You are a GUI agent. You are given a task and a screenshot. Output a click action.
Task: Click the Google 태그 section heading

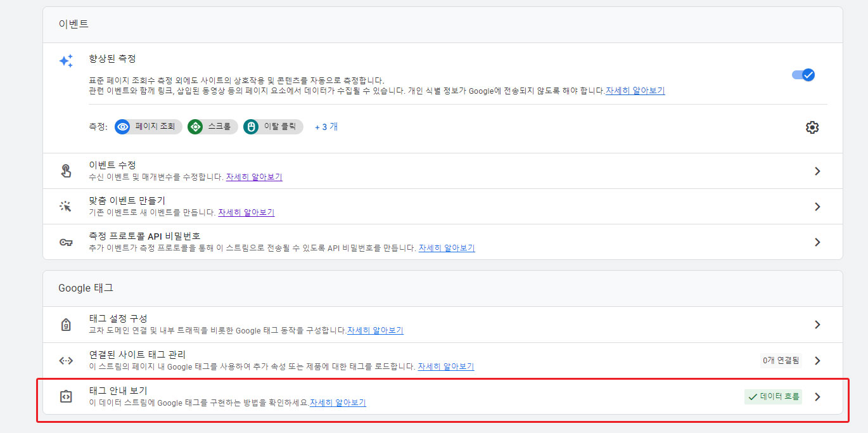tap(86, 288)
